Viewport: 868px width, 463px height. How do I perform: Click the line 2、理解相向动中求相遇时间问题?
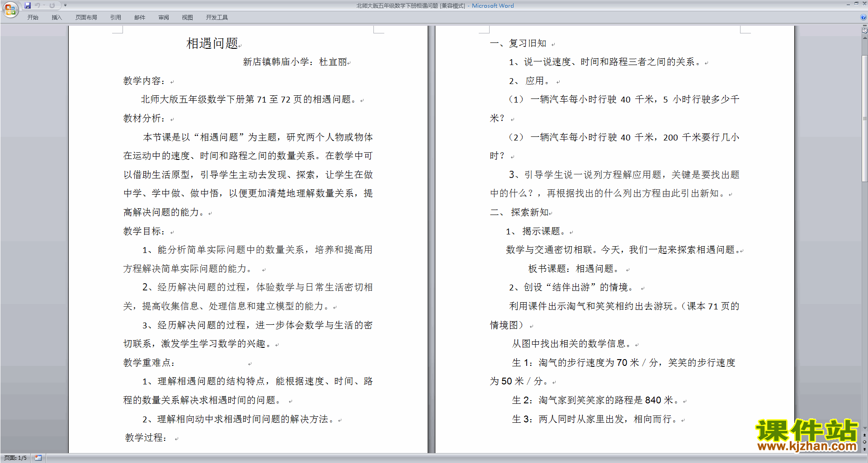239,419
